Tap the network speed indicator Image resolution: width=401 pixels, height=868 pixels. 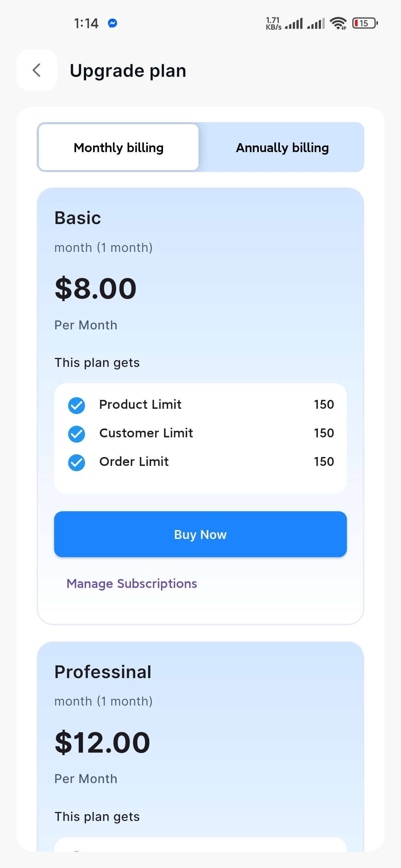click(x=273, y=24)
